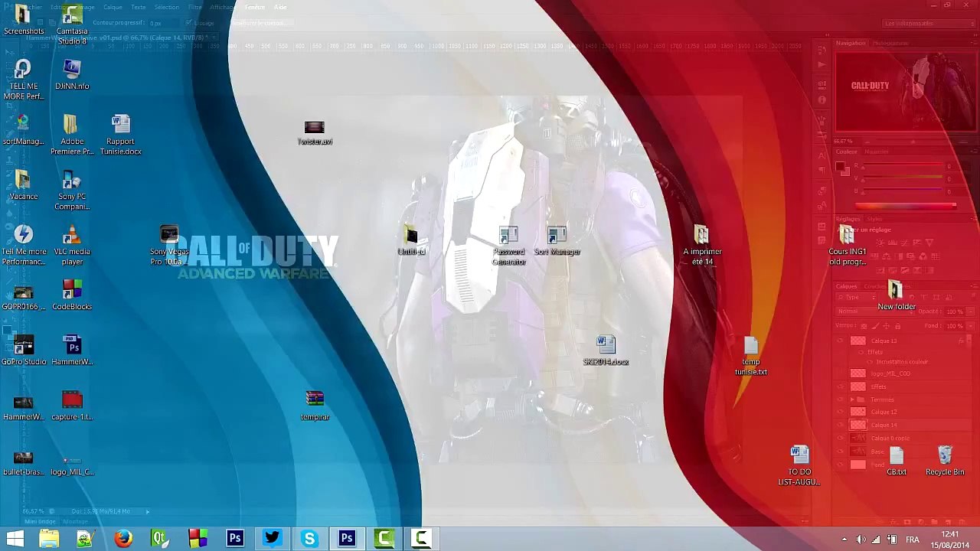980x551 pixels.
Task: Select the Sort Manager desktop shortcut
Action: click(557, 240)
